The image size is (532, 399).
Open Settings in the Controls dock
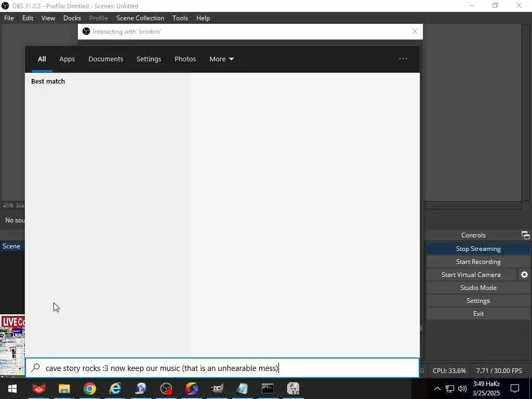coord(478,301)
